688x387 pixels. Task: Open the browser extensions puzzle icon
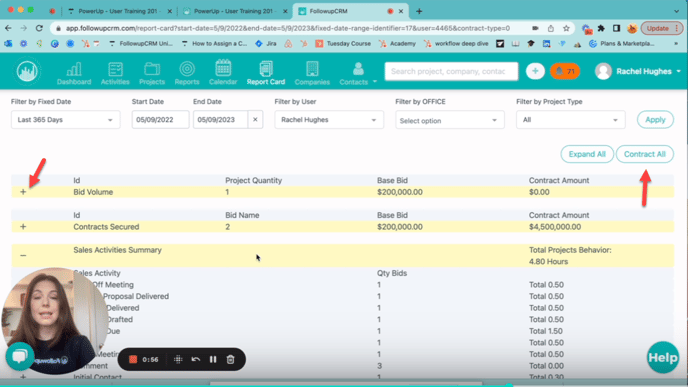tap(601, 28)
